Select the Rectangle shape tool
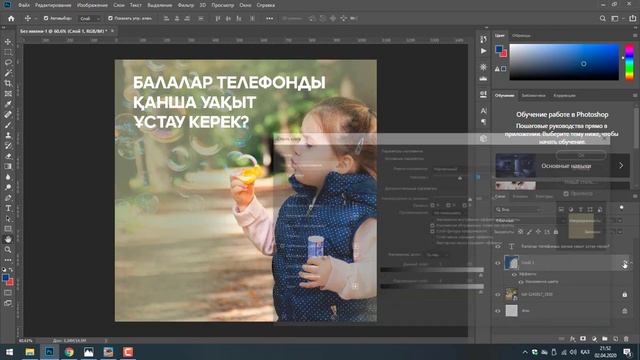The width and height of the screenshot is (640, 360). click(x=8, y=229)
